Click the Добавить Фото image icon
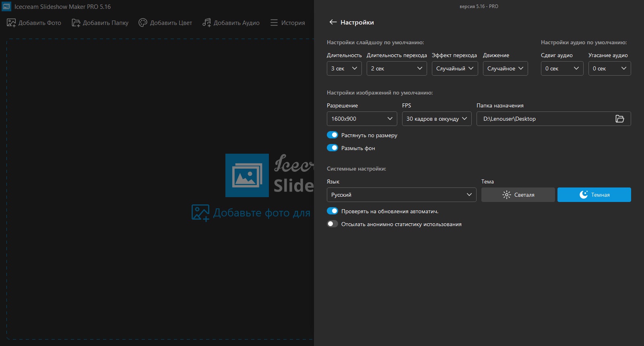This screenshot has width=644, height=346. pos(11,23)
